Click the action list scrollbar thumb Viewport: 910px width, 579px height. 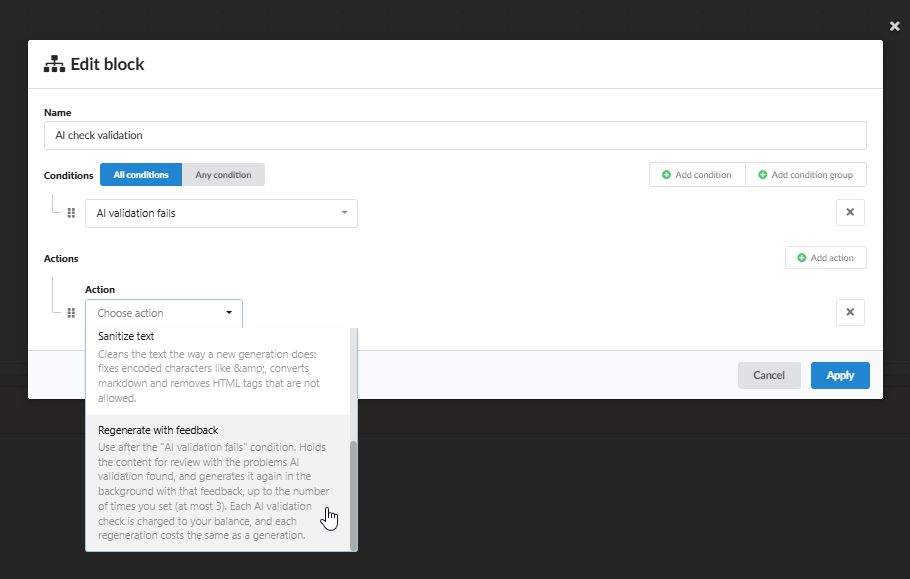click(x=353, y=496)
